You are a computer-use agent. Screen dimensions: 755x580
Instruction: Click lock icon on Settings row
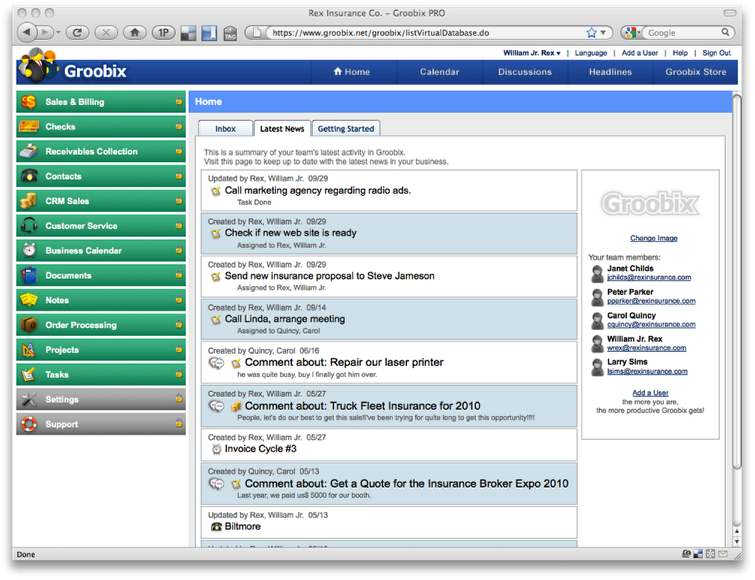point(179,398)
